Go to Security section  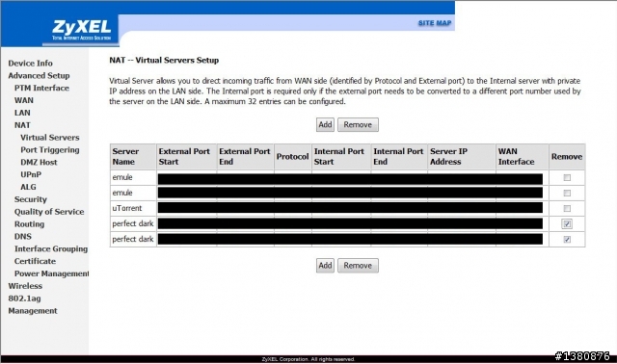[31, 199]
